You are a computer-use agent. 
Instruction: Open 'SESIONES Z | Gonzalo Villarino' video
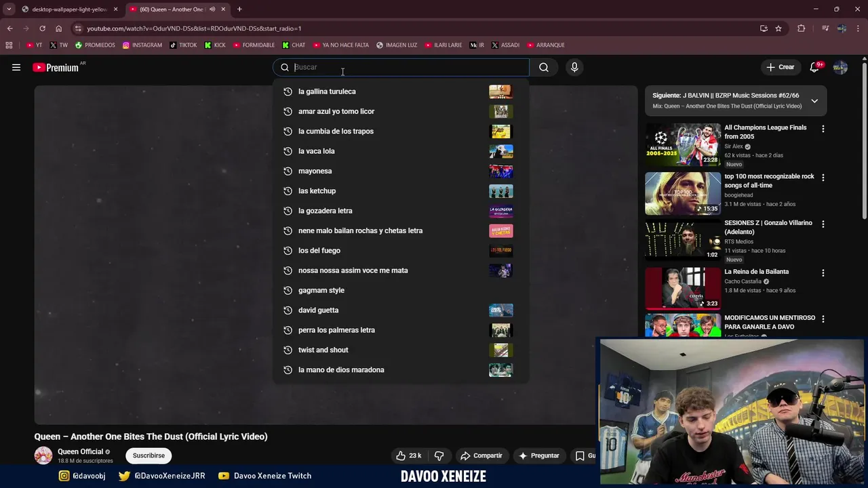click(768, 227)
